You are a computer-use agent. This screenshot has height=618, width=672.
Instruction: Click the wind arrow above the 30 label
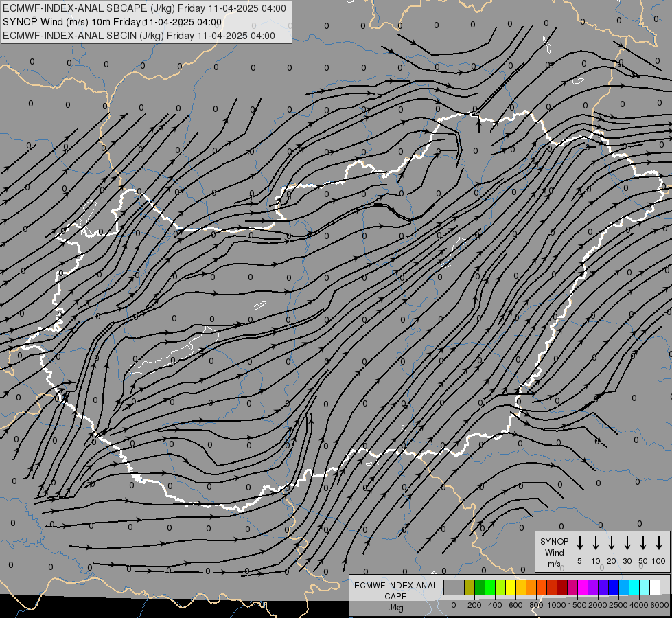coord(627,543)
